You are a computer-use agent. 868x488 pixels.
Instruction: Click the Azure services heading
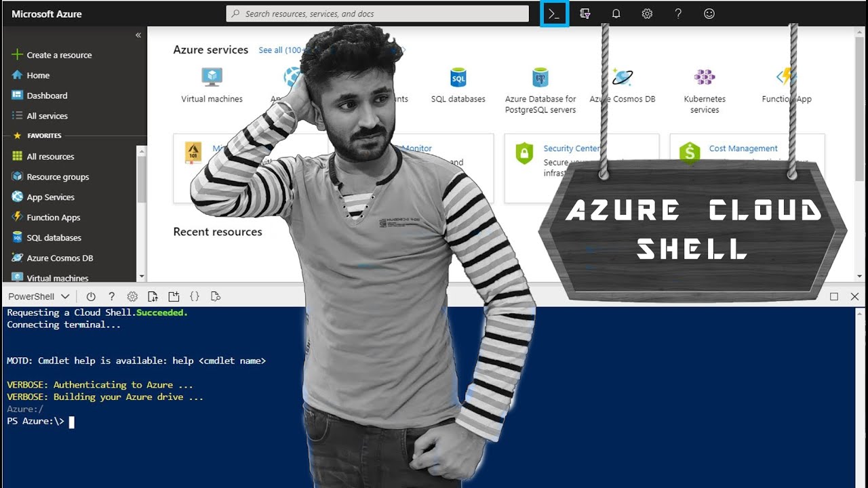pyautogui.click(x=211, y=49)
